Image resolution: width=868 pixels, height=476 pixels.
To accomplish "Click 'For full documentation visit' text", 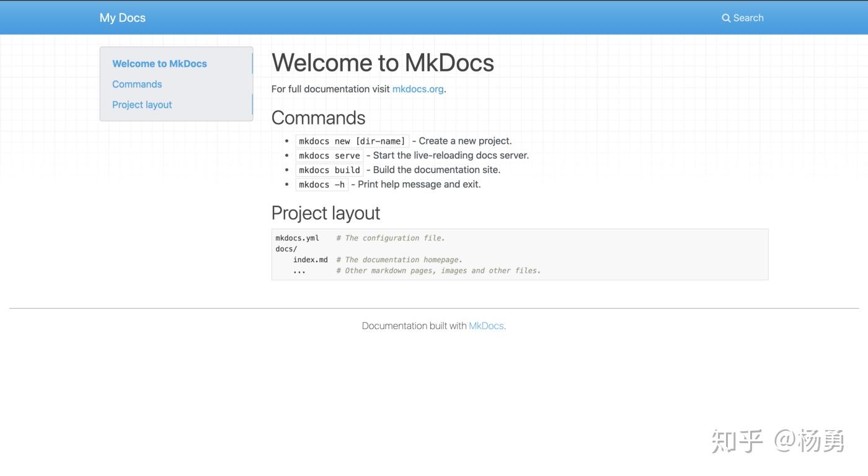I will coord(330,89).
